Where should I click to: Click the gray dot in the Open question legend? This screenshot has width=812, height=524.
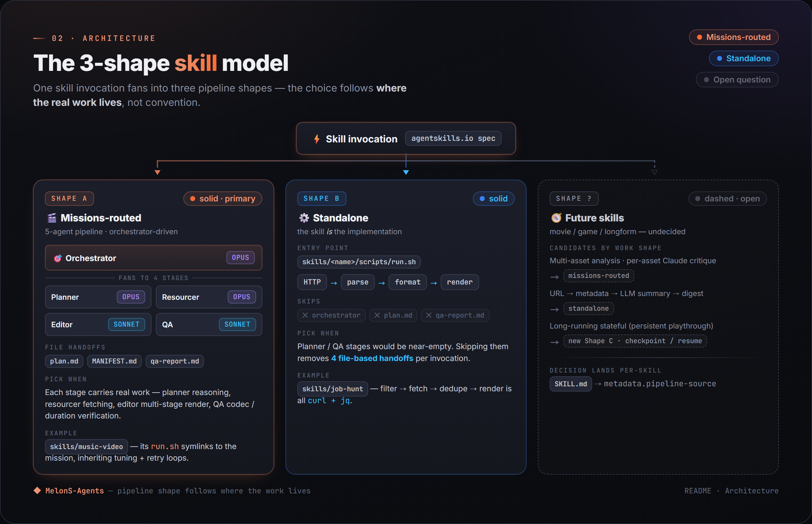706,80
